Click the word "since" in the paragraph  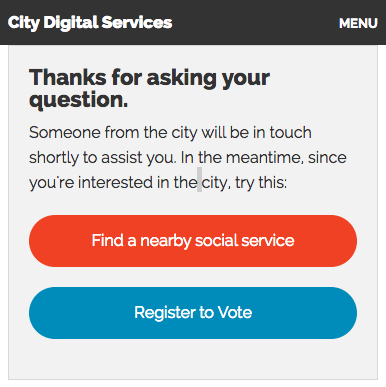(327, 157)
